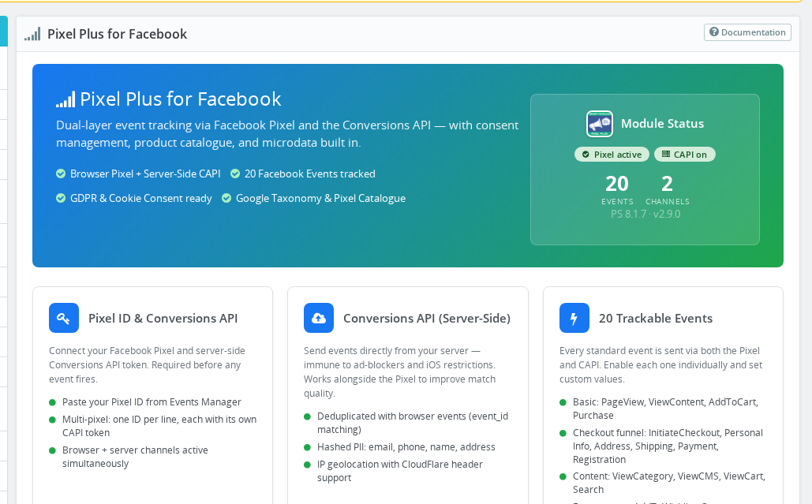The width and height of the screenshot is (812, 504).
Task: Click the PS 8.1.7 · v2.9.0 version text
Action: click(645, 214)
